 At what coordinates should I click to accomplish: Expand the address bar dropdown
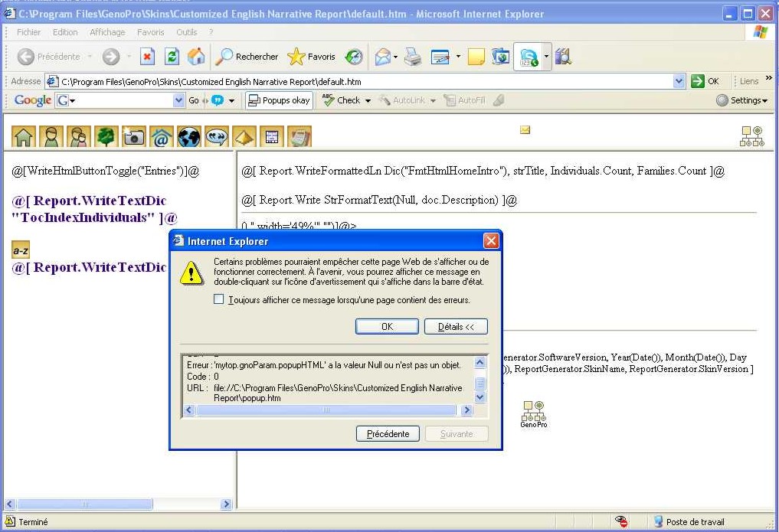tap(679, 81)
